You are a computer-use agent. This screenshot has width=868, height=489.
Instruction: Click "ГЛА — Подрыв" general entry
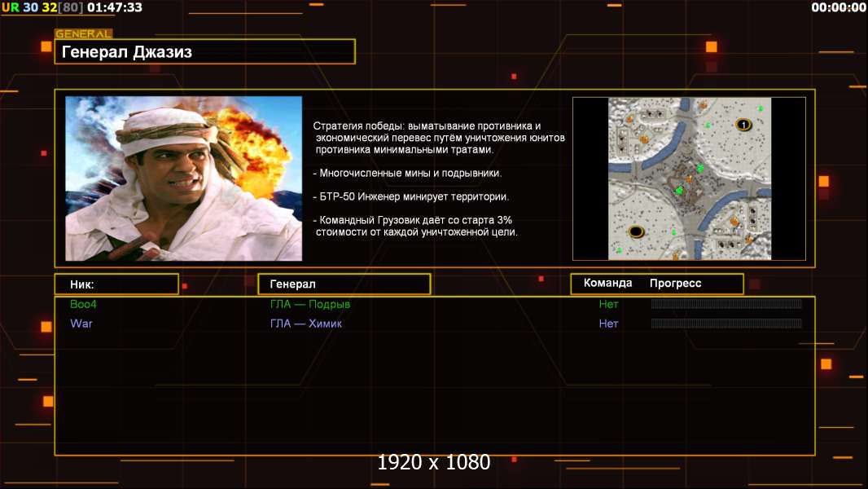pos(310,304)
